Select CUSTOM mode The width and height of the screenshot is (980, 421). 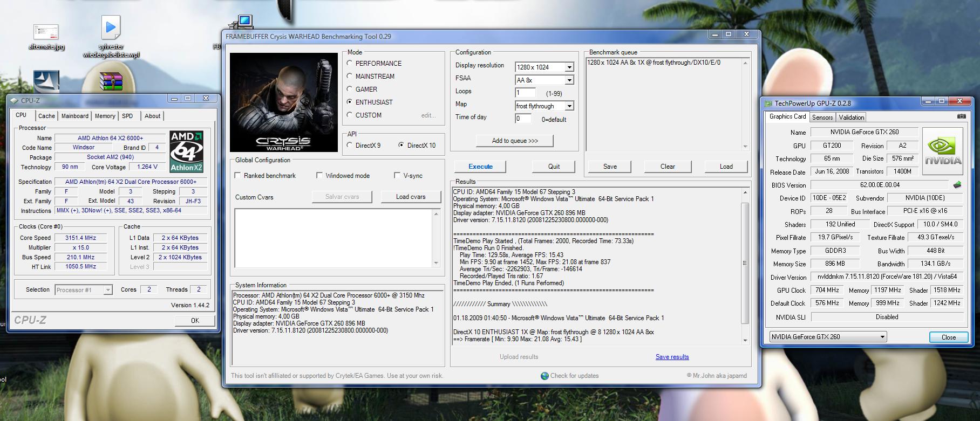point(350,115)
